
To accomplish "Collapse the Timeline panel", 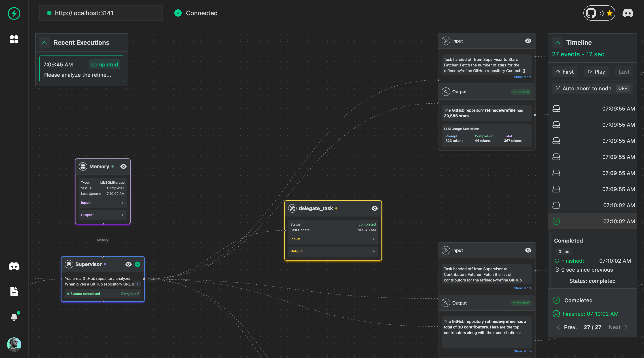I will 557,42.
